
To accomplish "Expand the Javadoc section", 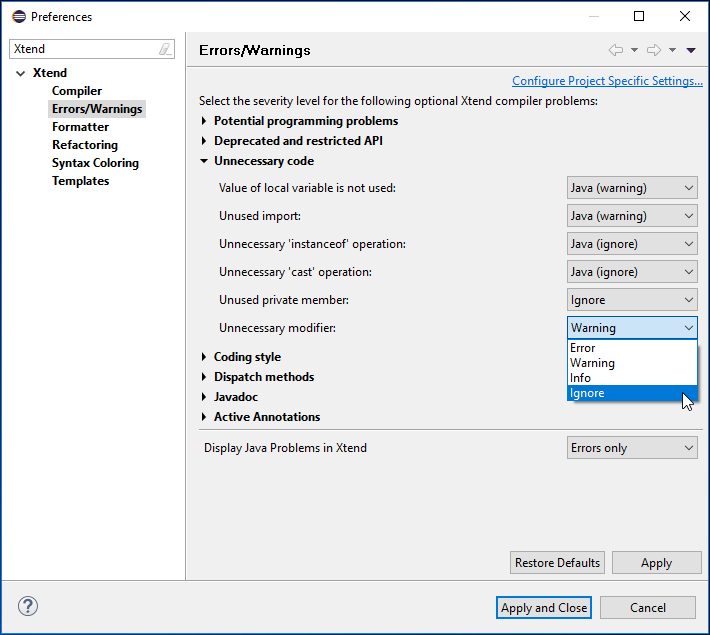I will click(204, 397).
